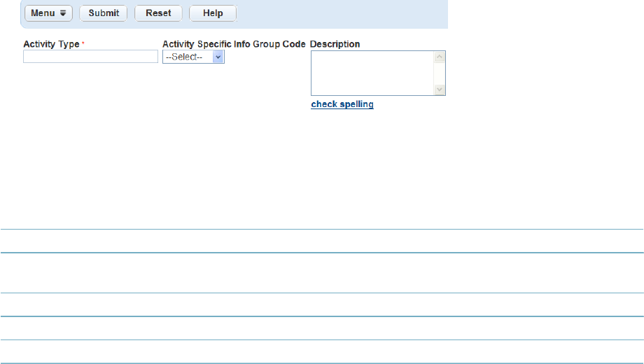Image resolution: width=644 pixels, height=364 pixels.
Task: Click the Submit button
Action: tap(104, 13)
